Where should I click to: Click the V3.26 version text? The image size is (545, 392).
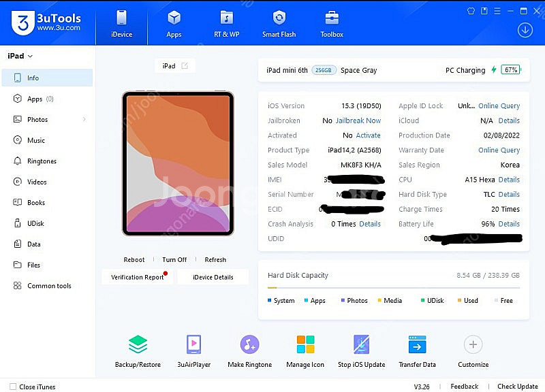point(422,387)
